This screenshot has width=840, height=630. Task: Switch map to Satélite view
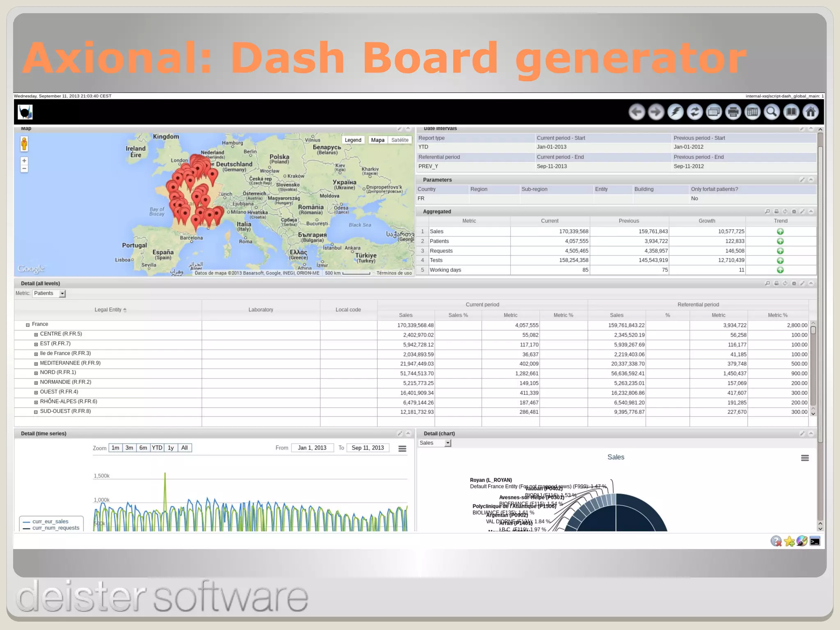pos(400,140)
